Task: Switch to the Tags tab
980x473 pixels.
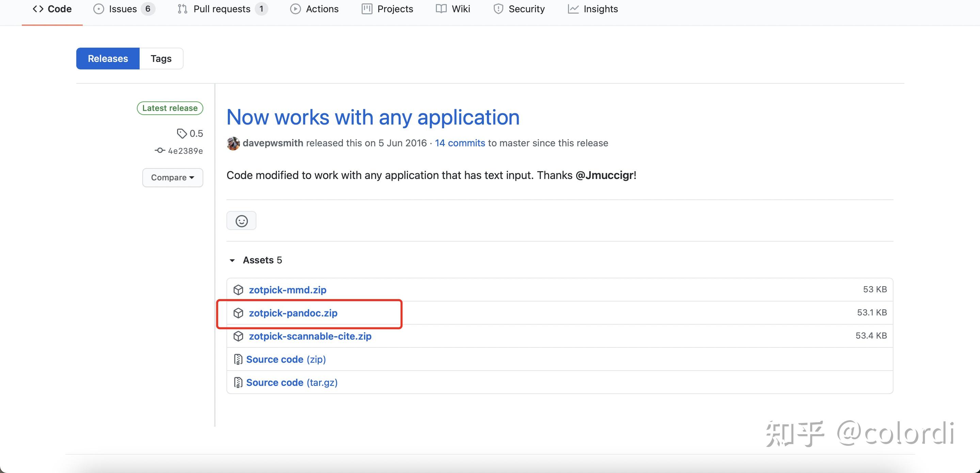Action: 161,59
